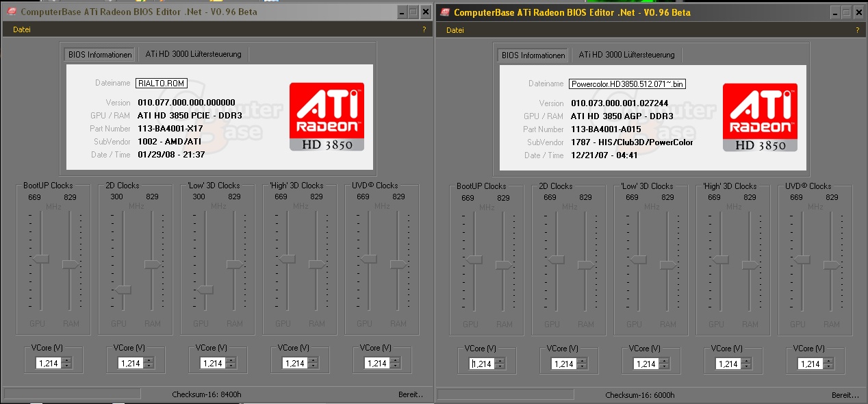The width and height of the screenshot is (868, 404).
Task: Click Checksum-16: 8400h status text
Action: 207,394
